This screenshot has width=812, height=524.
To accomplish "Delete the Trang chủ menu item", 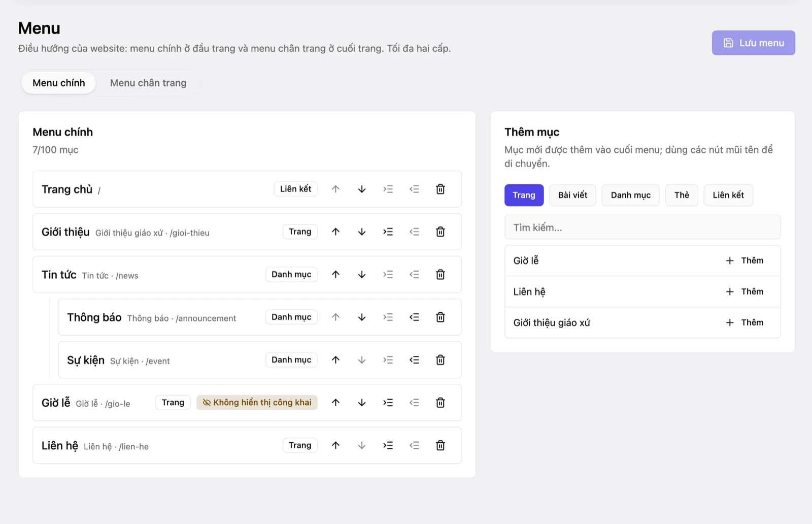I will coord(441,189).
